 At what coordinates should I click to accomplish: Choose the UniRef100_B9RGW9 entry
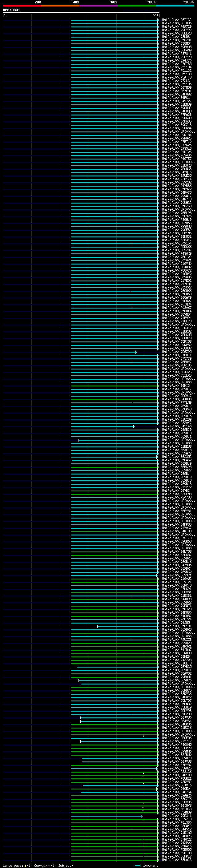click(x=177, y=118)
